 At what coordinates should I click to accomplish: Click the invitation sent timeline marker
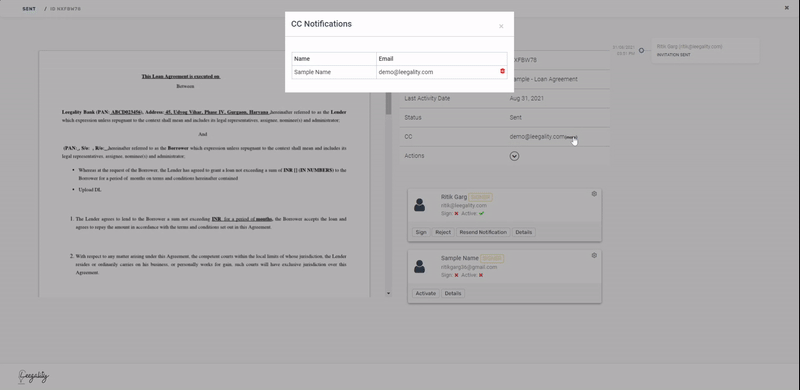(641, 50)
